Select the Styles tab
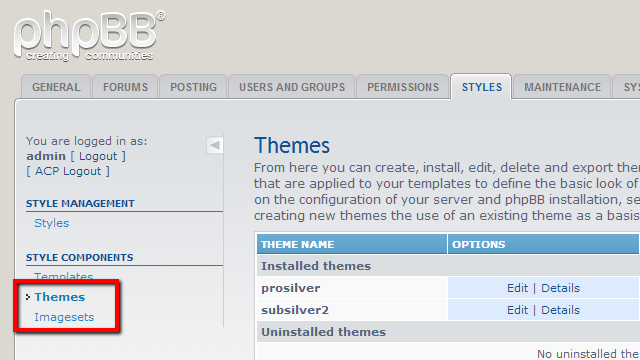The width and height of the screenshot is (640, 360). click(482, 87)
